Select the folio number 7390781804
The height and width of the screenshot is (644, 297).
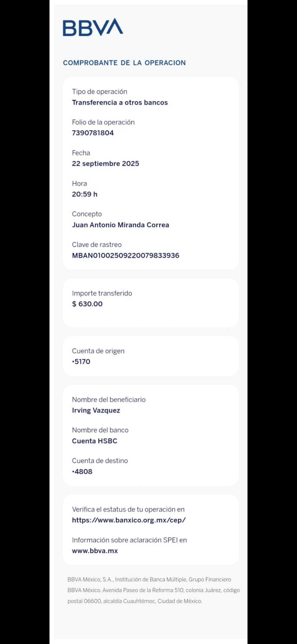pyautogui.click(x=93, y=133)
